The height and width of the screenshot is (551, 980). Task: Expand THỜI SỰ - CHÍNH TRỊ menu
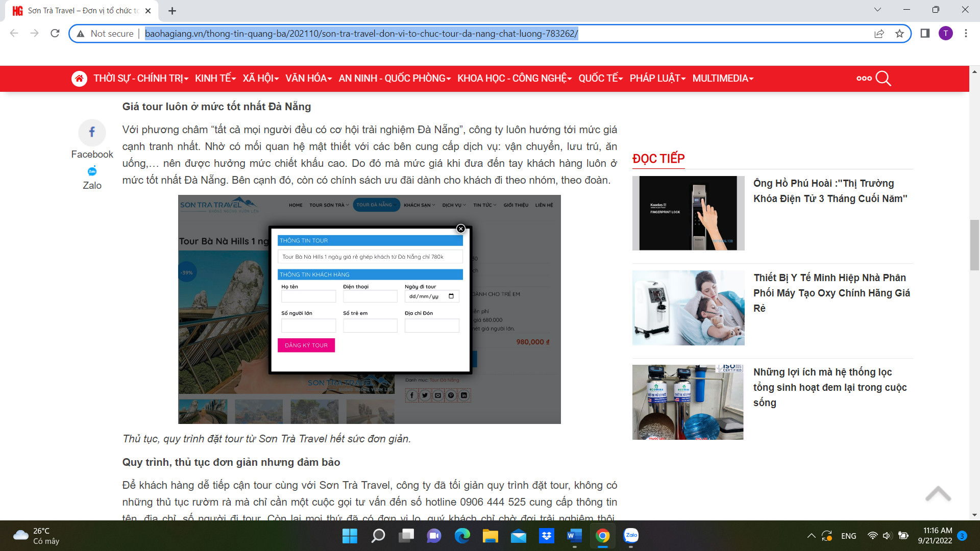141,79
